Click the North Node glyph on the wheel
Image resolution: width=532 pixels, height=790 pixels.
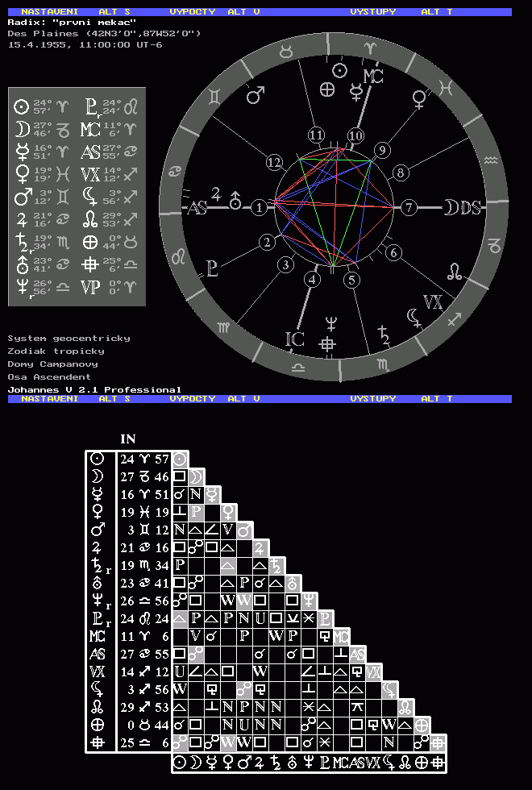pos(455,272)
